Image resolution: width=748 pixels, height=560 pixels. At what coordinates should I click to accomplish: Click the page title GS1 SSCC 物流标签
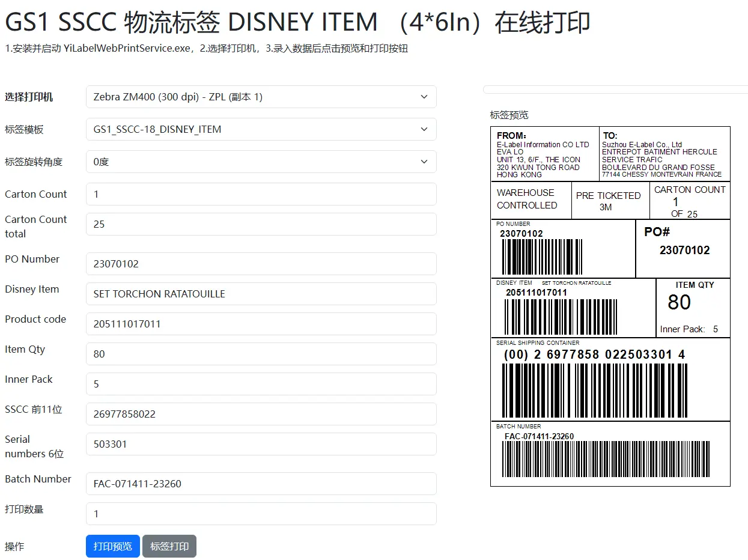297,23
